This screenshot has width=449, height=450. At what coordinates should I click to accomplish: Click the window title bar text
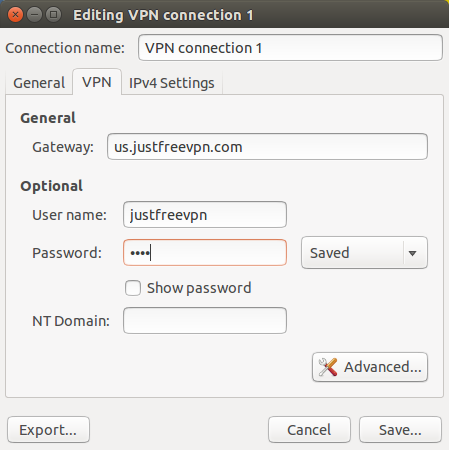coord(163,15)
